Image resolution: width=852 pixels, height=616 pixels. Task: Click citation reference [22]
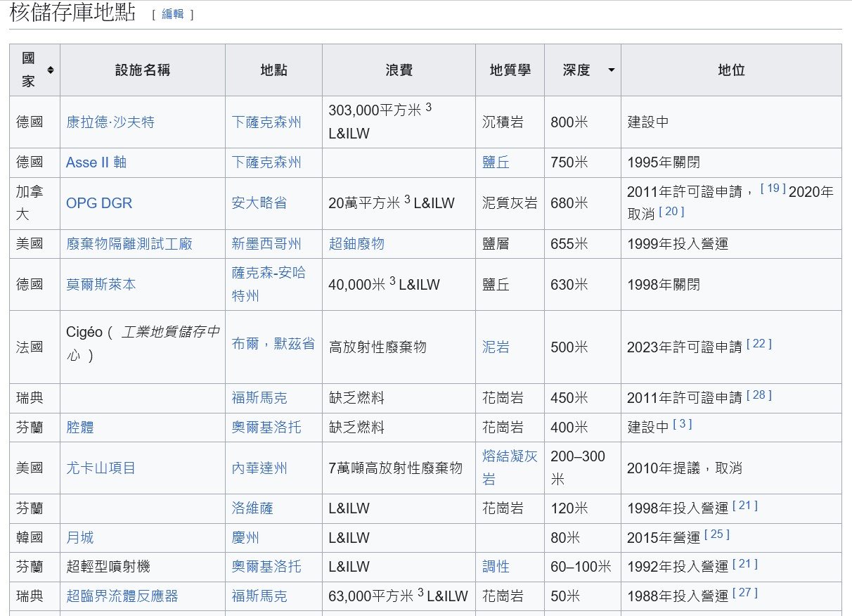(759, 344)
